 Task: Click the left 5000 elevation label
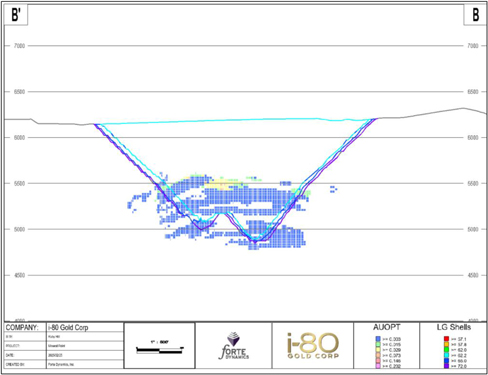point(19,229)
